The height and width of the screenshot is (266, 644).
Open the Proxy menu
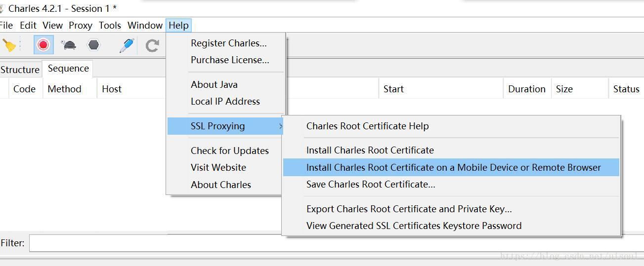(x=81, y=25)
